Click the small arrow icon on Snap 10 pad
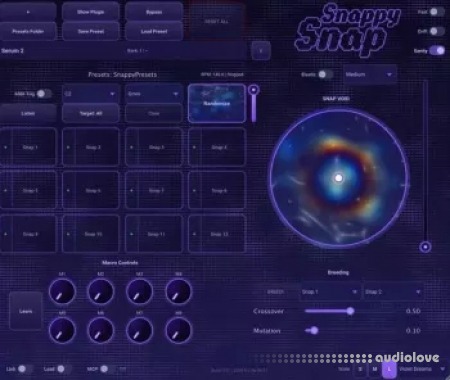Viewport: 450px width, 380px height. point(68,234)
